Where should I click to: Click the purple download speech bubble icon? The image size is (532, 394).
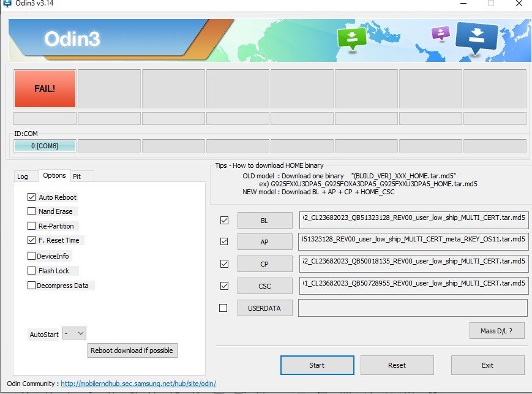point(440,33)
